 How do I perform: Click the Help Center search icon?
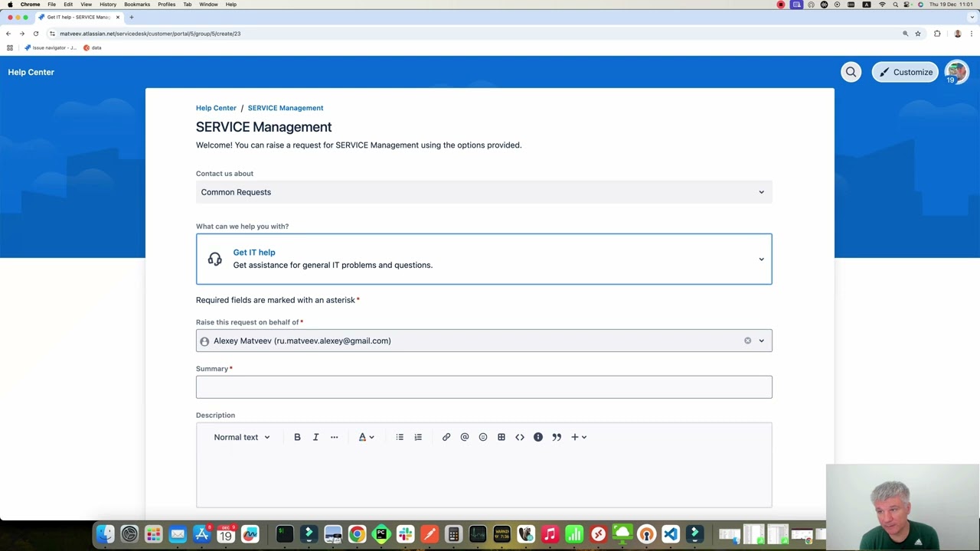851,72
